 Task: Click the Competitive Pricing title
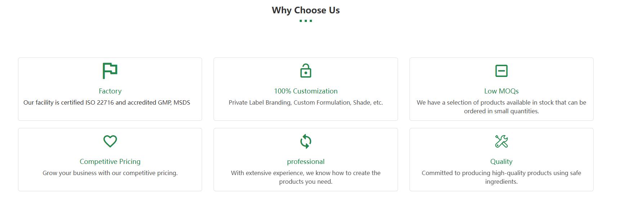[x=110, y=161]
